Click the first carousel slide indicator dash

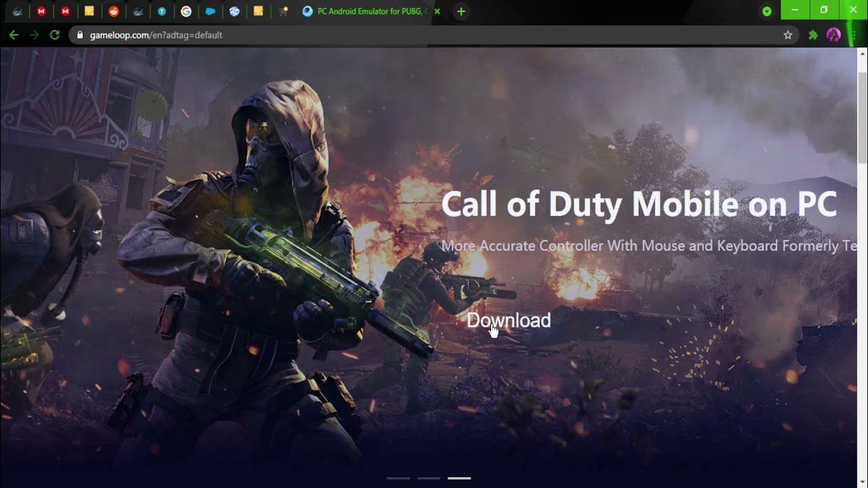pyautogui.click(x=398, y=479)
